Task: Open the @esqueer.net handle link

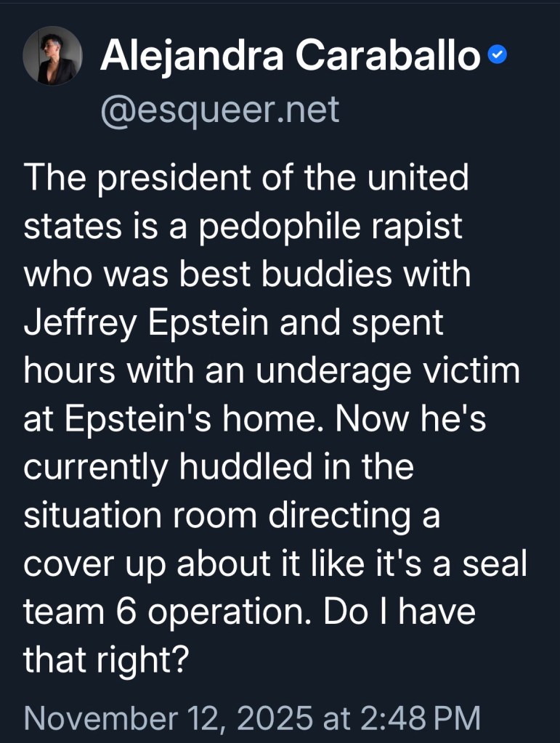Action: 219,110
